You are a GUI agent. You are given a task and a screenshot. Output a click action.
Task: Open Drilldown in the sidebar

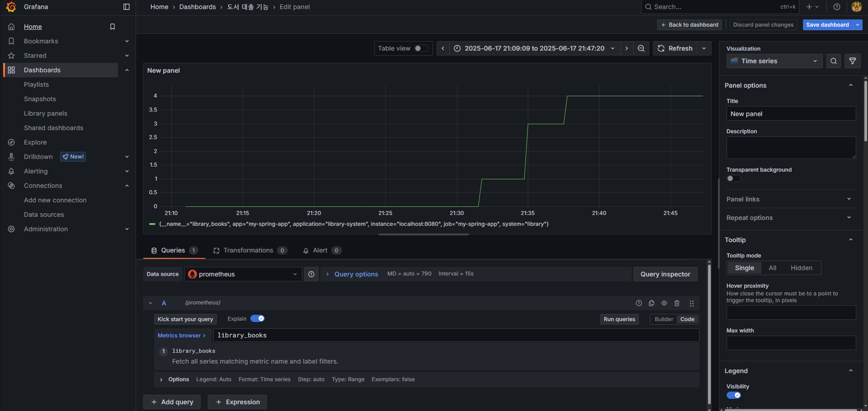coord(38,157)
